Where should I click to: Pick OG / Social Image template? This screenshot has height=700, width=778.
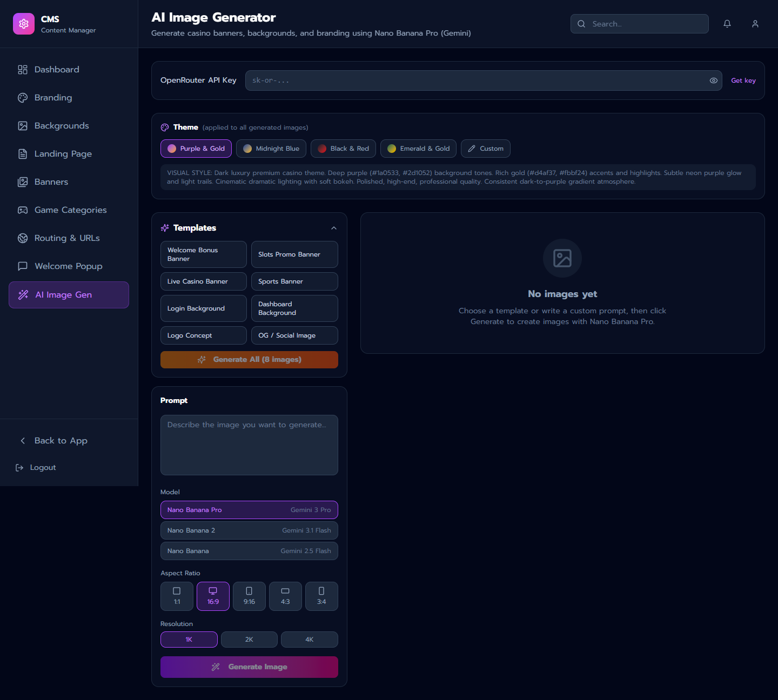294,335
